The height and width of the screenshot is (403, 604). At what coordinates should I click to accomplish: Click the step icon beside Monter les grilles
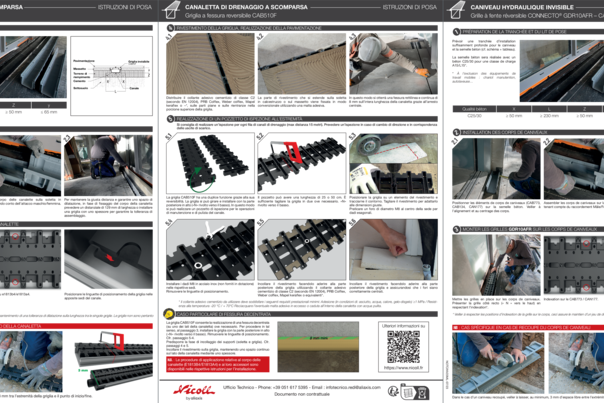tap(455, 229)
